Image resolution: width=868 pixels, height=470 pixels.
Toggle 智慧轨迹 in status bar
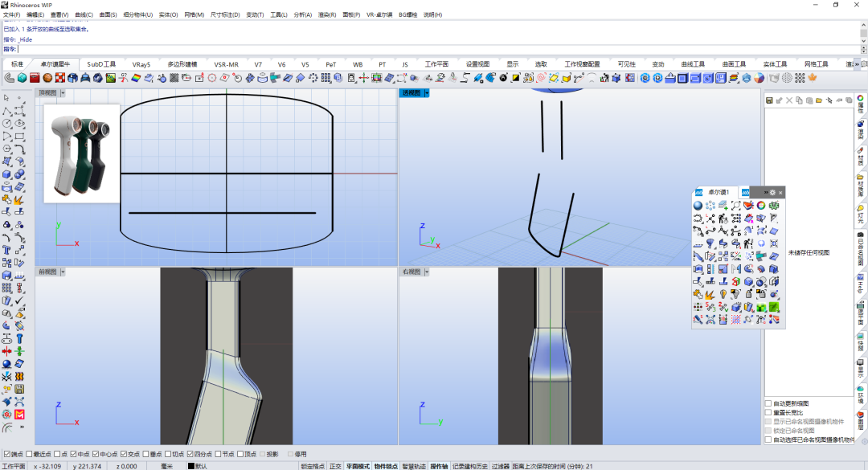tap(414, 466)
